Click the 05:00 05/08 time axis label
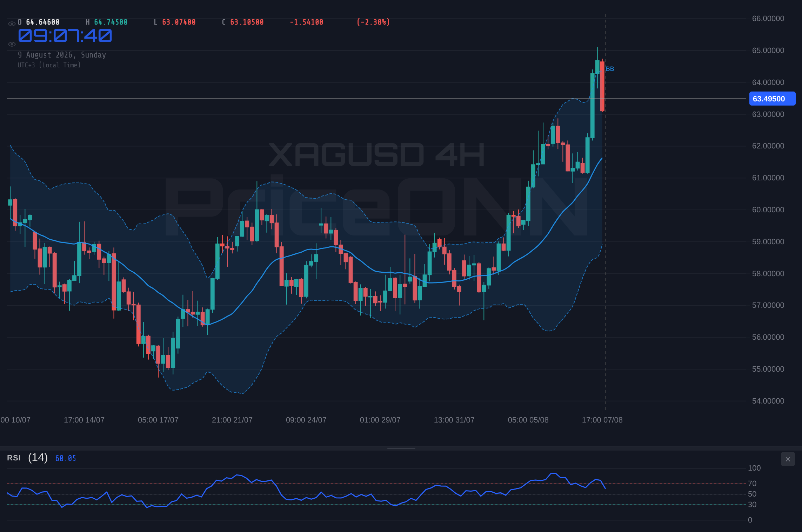The height and width of the screenshot is (532, 802). coord(528,420)
